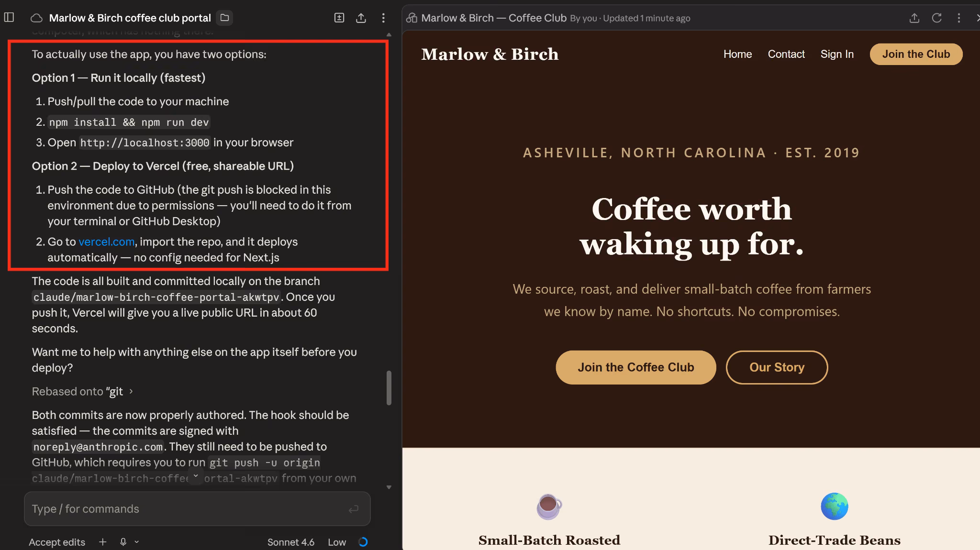Expand microphone options chevron

(x=137, y=542)
